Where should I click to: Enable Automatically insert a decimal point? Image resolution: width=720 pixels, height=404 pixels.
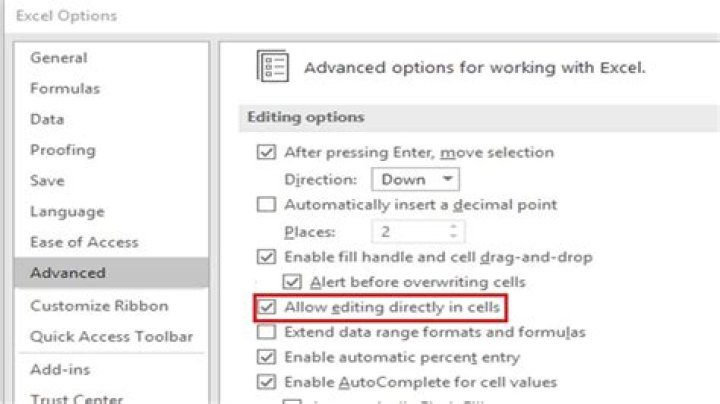pos(266,205)
